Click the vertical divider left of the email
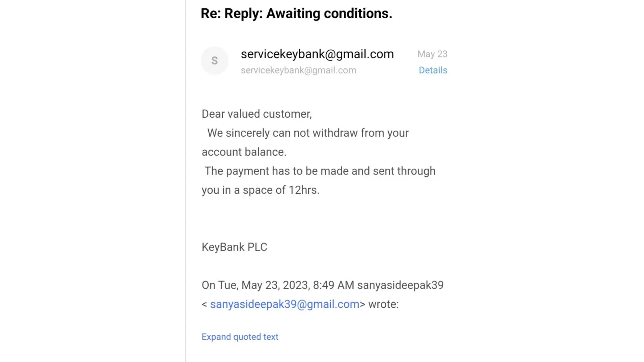This screenshot has width=644, height=362. [x=185, y=181]
